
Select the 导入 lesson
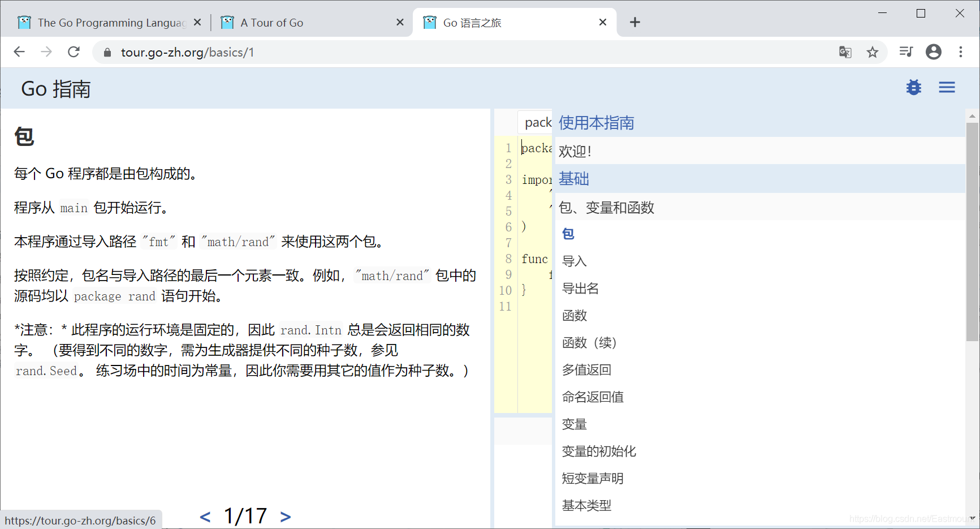coord(575,261)
